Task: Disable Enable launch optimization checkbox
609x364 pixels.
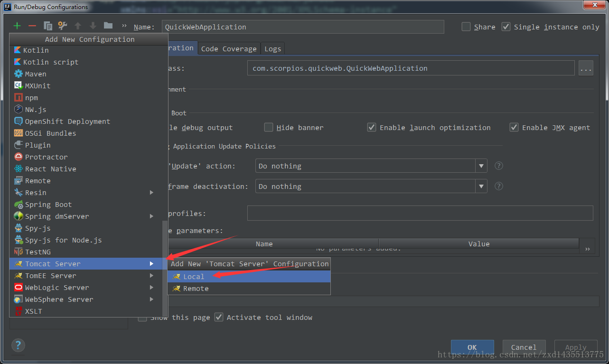Action: 372,127
